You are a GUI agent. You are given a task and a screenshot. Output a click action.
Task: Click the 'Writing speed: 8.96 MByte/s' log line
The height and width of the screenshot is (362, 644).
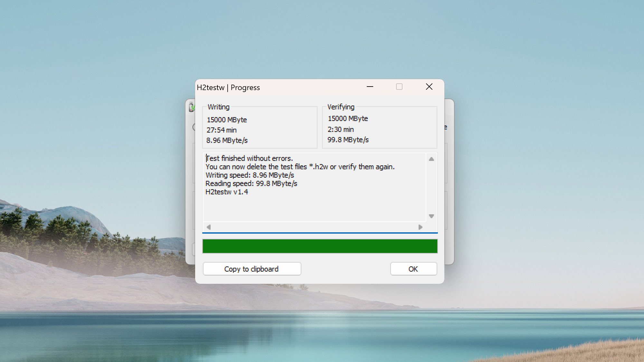click(x=250, y=175)
